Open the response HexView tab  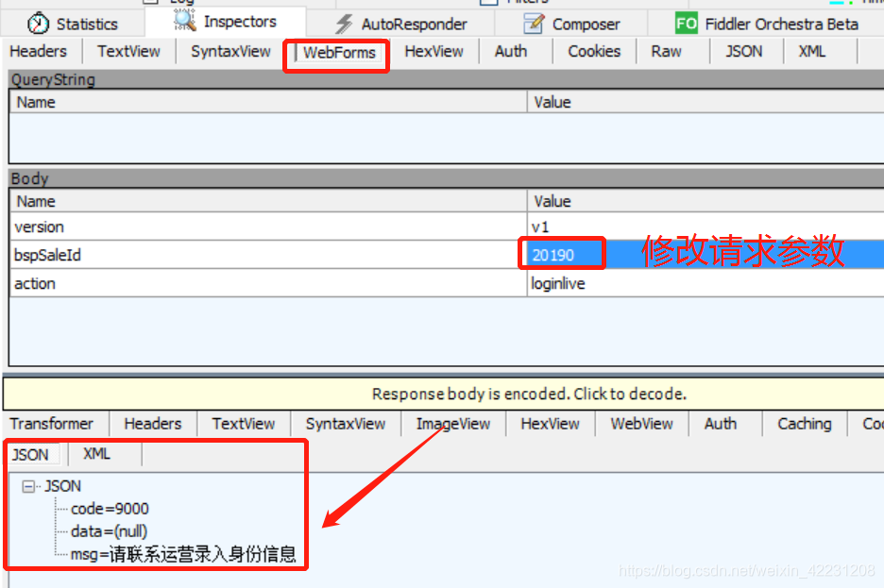(550, 424)
